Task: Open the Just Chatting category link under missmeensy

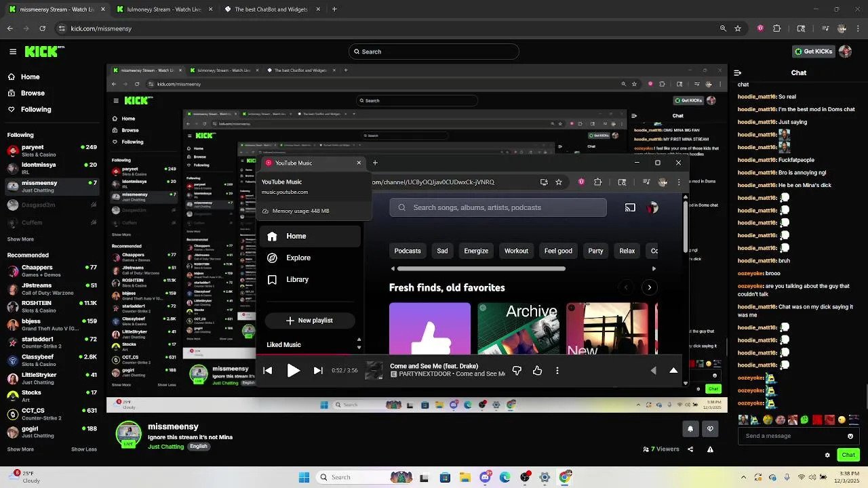Action: coord(166,447)
